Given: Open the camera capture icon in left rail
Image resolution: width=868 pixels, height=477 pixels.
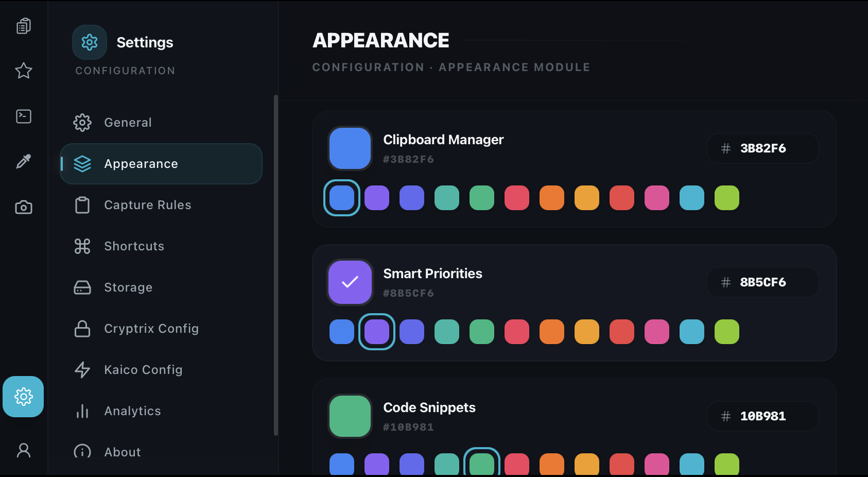Looking at the screenshot, I should 24,207.
